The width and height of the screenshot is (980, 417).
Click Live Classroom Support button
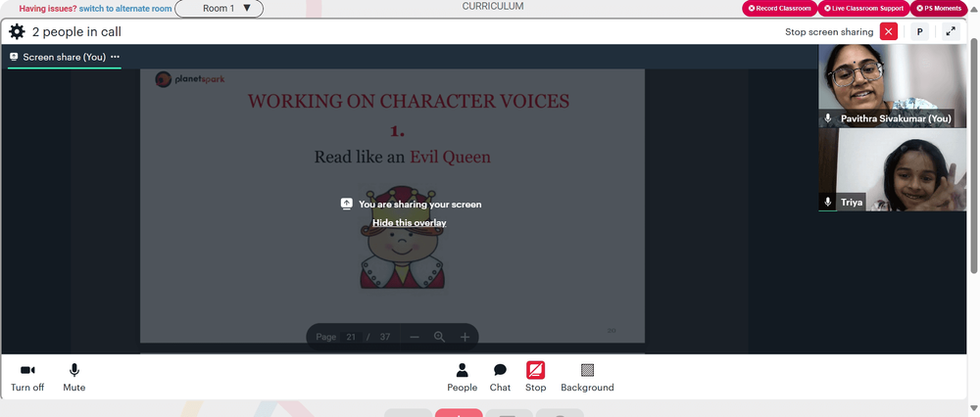863,8
